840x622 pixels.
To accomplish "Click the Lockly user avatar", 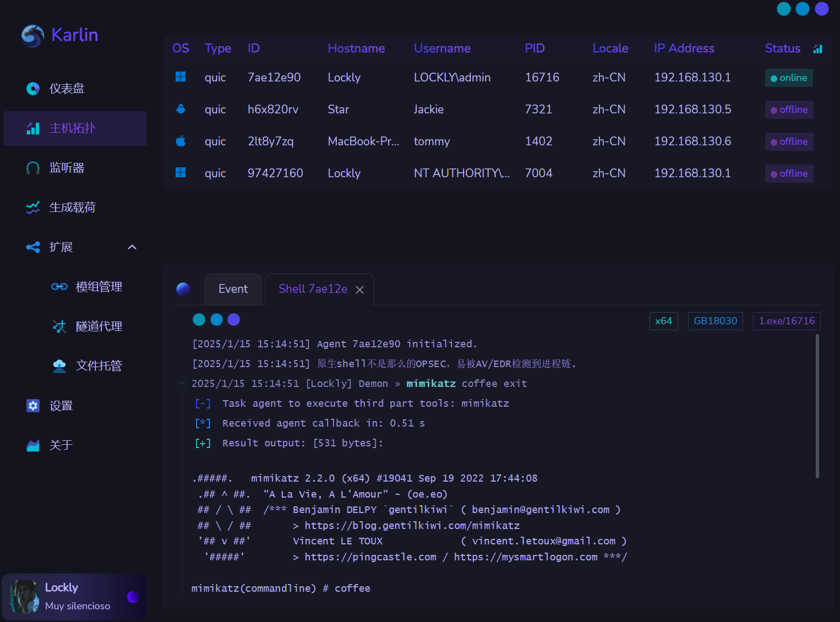I will click(24, 597).
